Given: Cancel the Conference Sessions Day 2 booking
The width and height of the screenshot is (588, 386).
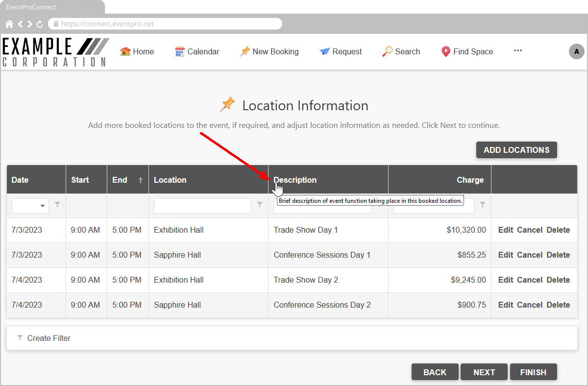Looking at the screenshot, I should 530,305.
